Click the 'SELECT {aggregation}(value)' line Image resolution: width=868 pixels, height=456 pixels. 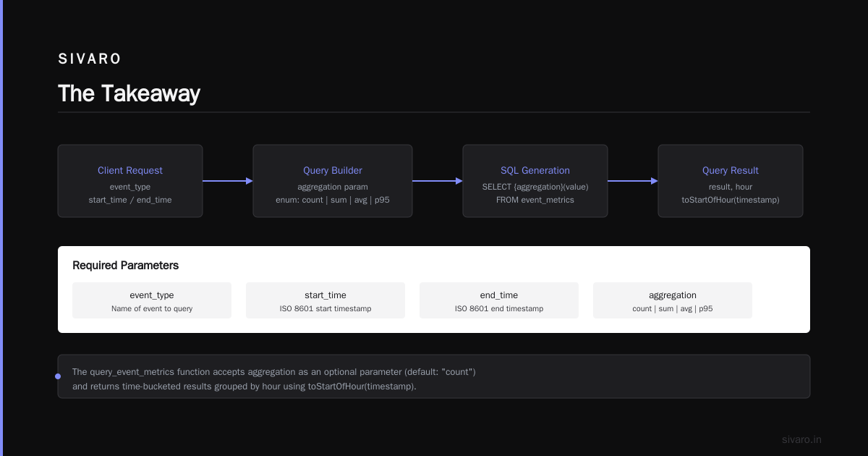[x=535, y=187]
